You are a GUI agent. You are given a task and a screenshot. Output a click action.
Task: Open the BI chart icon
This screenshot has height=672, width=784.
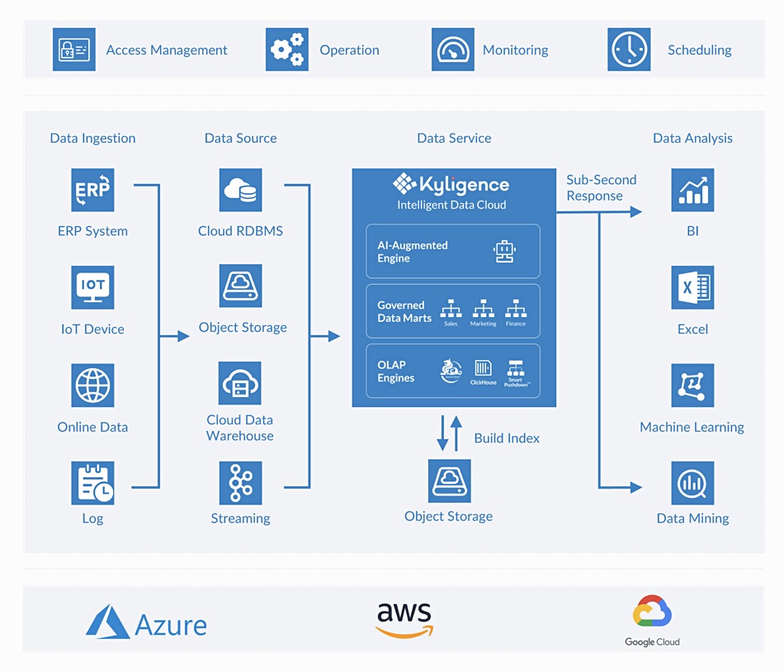point(692,190)
